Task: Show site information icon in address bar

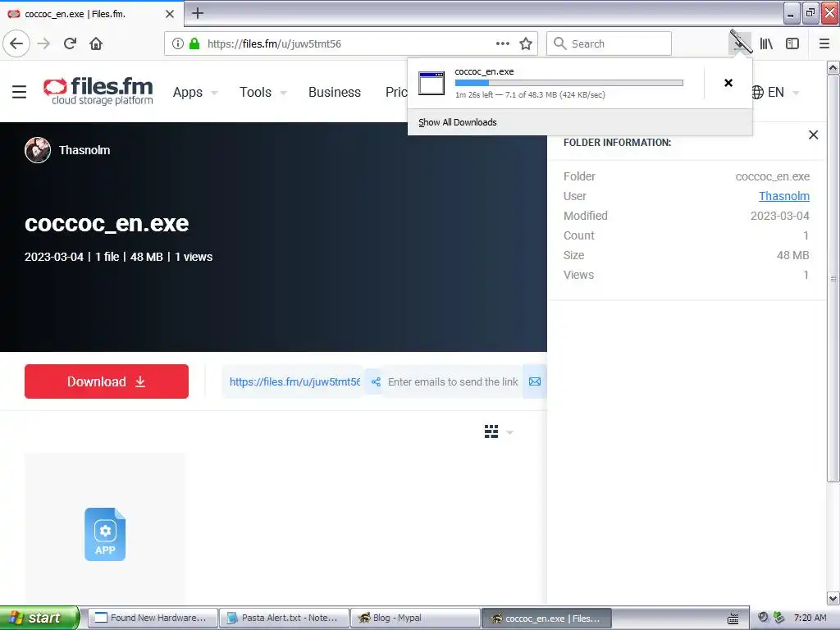Action: (x=177, y=43)
